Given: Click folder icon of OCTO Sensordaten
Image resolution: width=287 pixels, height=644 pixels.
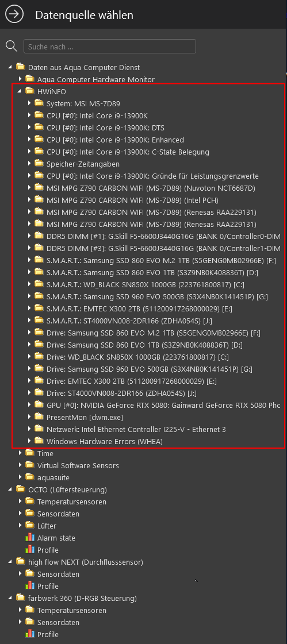Looking at the screenshot, I should (x=29, y=514).
